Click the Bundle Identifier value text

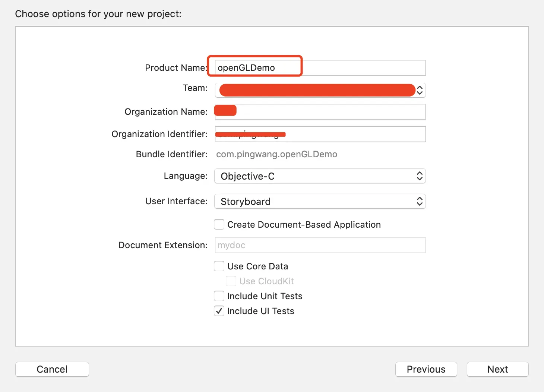point(276,154)
